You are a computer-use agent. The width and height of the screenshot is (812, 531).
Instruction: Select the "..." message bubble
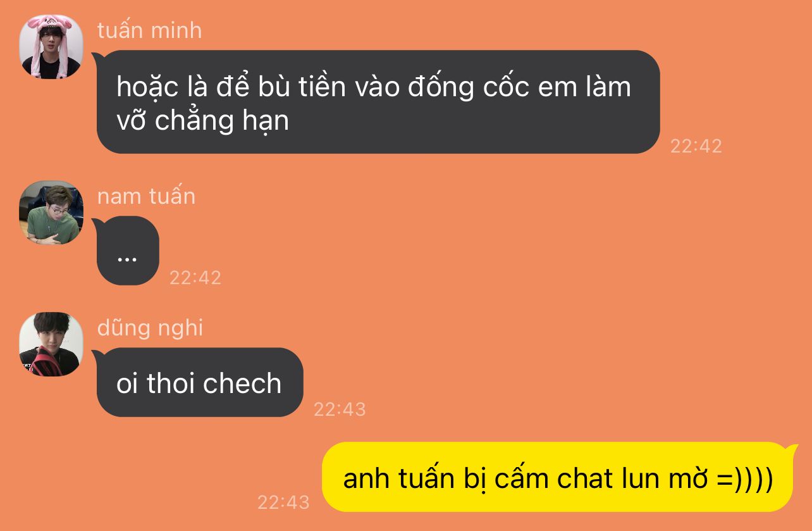[x=128, y=251]
